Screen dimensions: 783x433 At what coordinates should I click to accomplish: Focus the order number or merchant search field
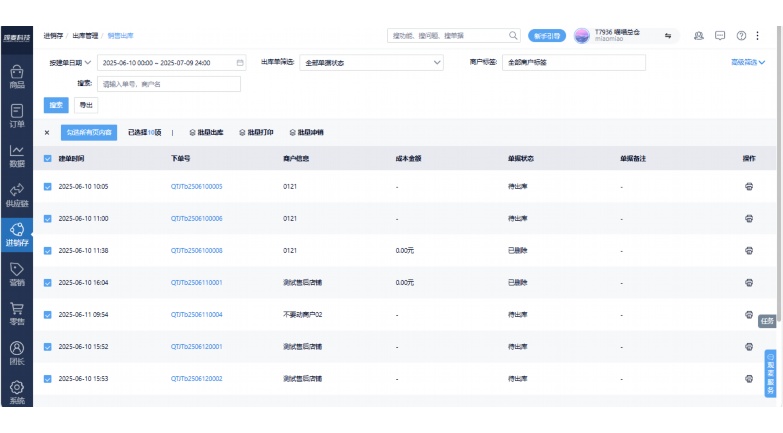click(x=169, y=84)
